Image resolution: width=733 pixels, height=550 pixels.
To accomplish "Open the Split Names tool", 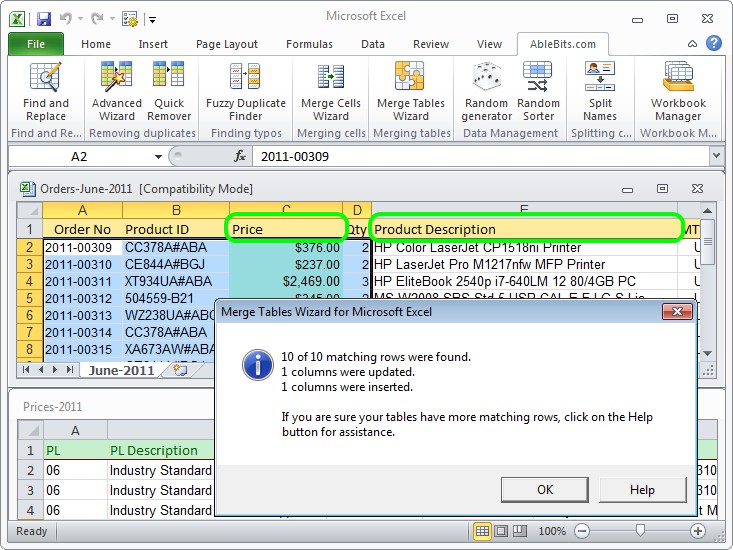I will [600, 92].
